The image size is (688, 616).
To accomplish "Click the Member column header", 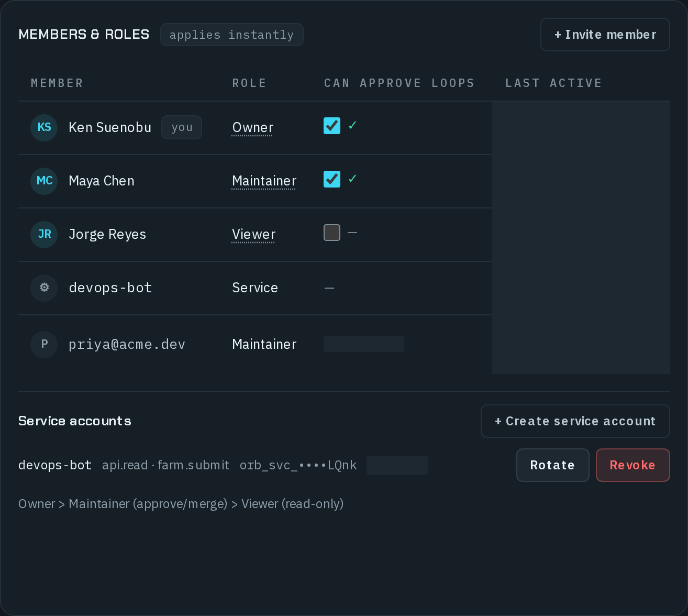I will (57, 83).
